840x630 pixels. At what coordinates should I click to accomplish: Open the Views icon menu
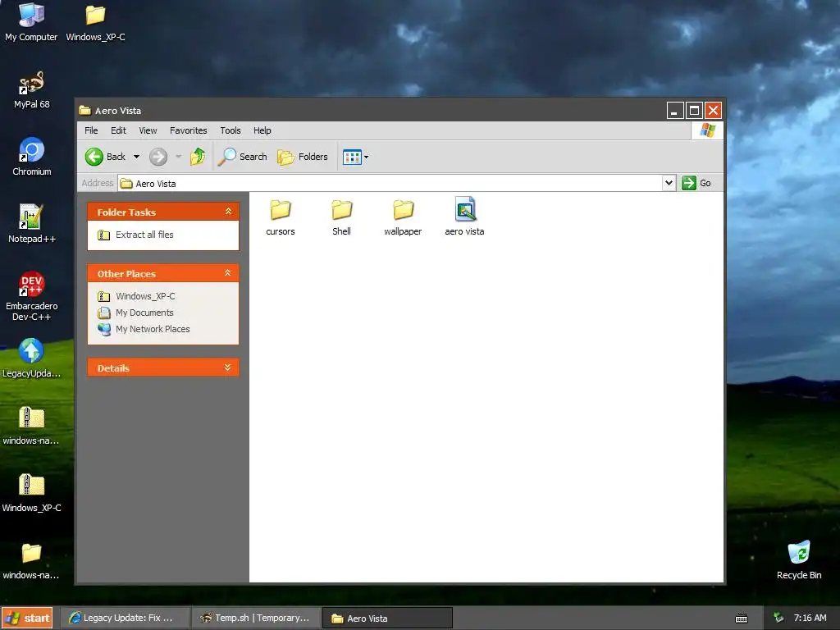pos(356,157)
